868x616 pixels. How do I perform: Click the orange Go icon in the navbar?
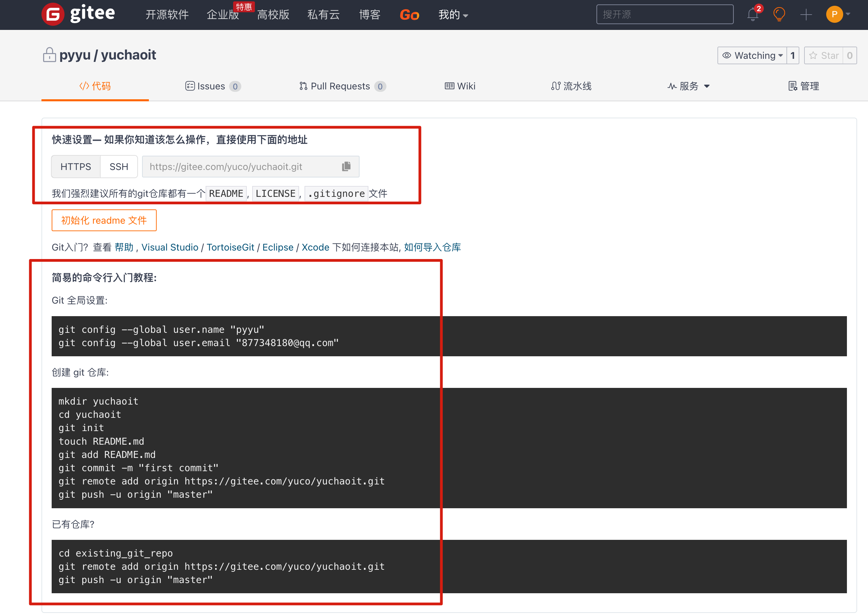[x=409, y=15]
